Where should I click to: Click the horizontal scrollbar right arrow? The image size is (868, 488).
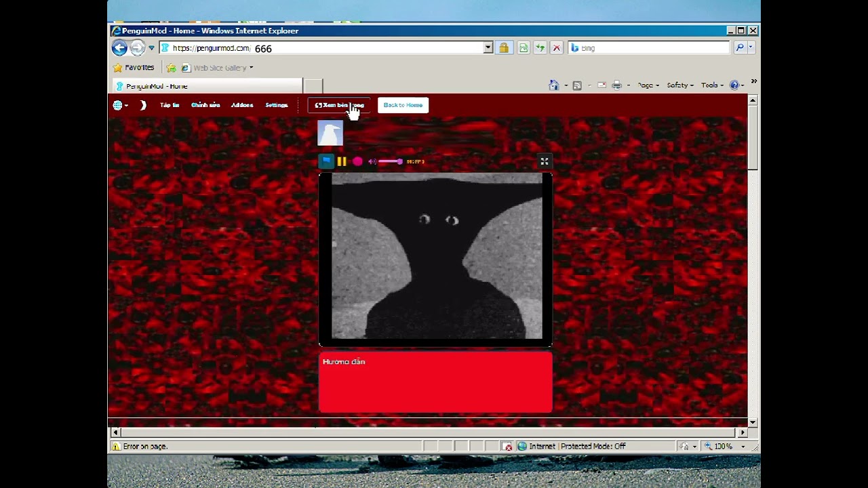tap(743, 432)
